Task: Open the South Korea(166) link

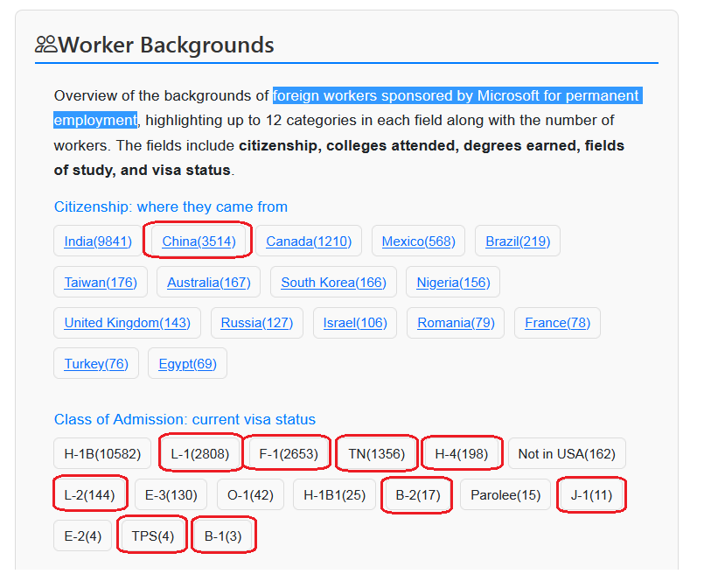Action: click(x=333, y=282)
